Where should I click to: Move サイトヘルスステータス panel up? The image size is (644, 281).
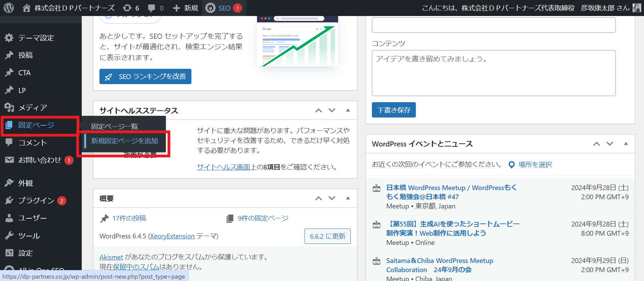[x=318, y=110]
